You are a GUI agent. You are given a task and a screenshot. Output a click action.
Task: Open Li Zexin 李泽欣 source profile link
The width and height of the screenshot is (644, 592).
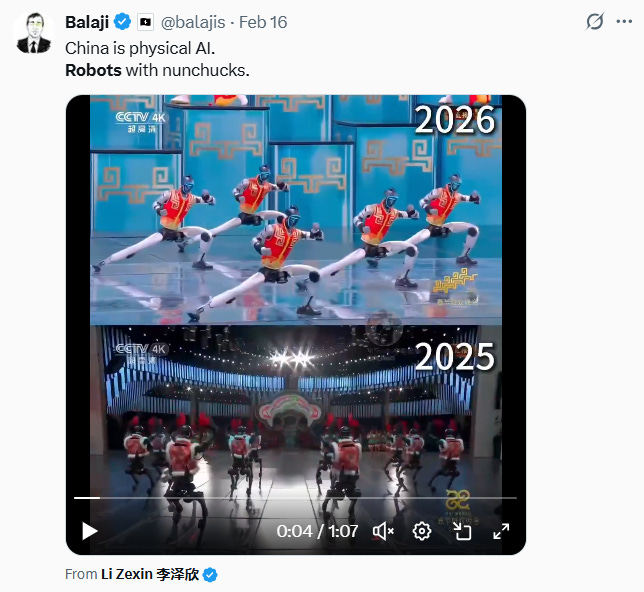click(x=150, y=574)
